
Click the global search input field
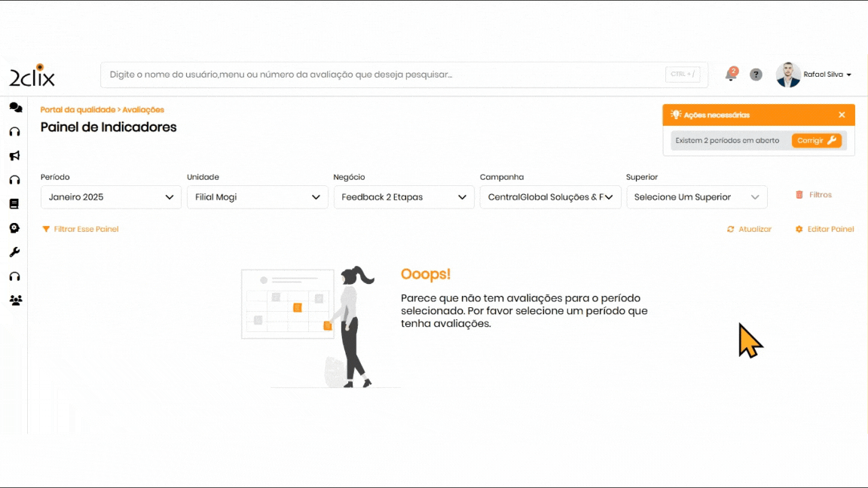[384, 75]
